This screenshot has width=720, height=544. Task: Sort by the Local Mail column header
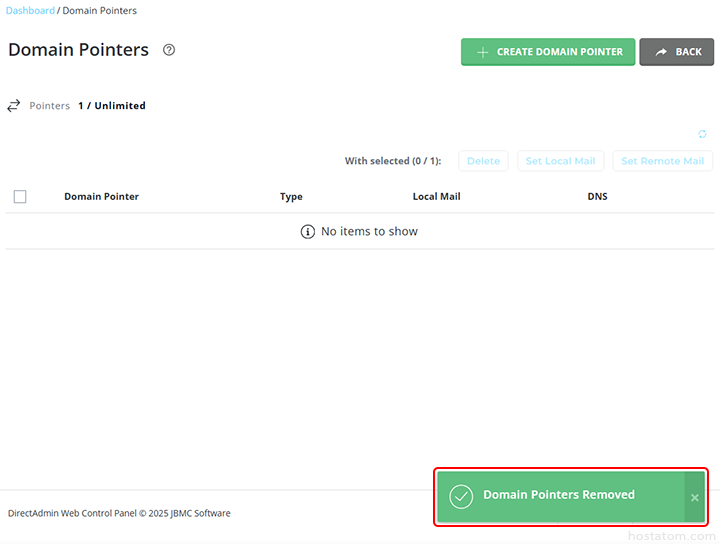[x=437, y=197]
